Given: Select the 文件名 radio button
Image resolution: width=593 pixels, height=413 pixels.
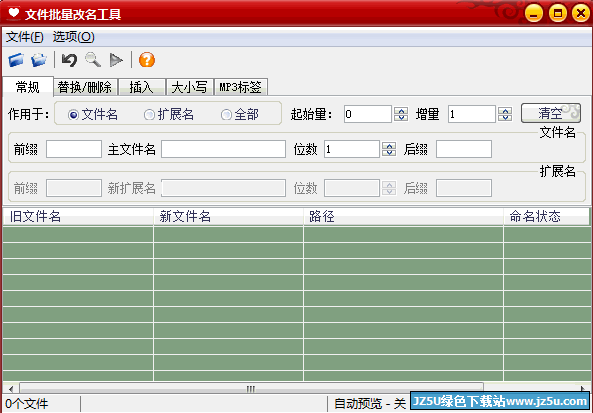Looking at the screenshot, I should pos(73,115).
